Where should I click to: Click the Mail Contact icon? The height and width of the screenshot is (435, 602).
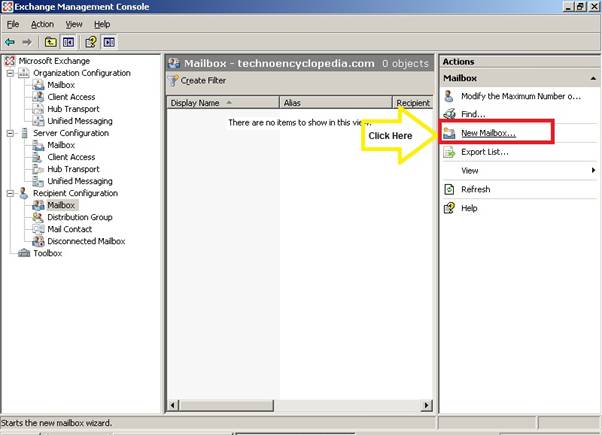click(x=38, y=229)
